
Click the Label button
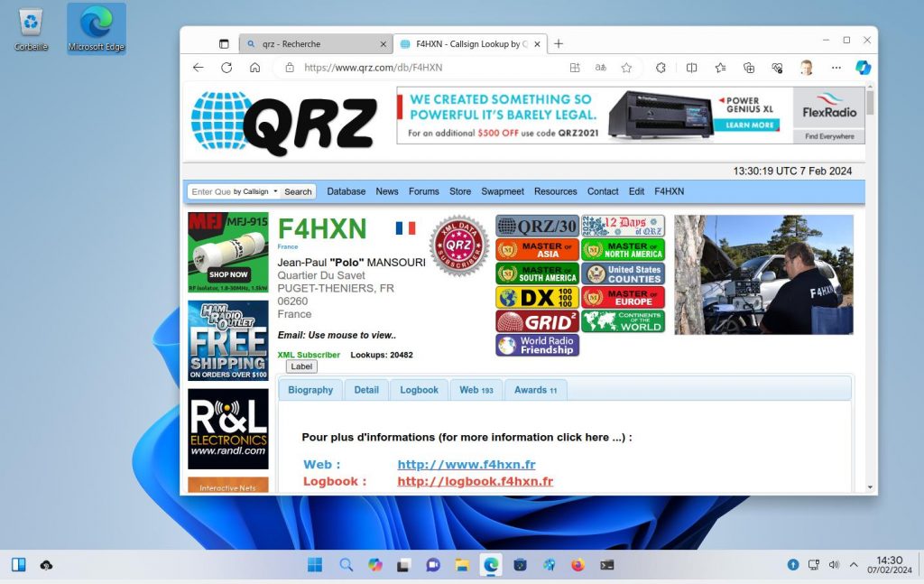(x=301, y=366)
